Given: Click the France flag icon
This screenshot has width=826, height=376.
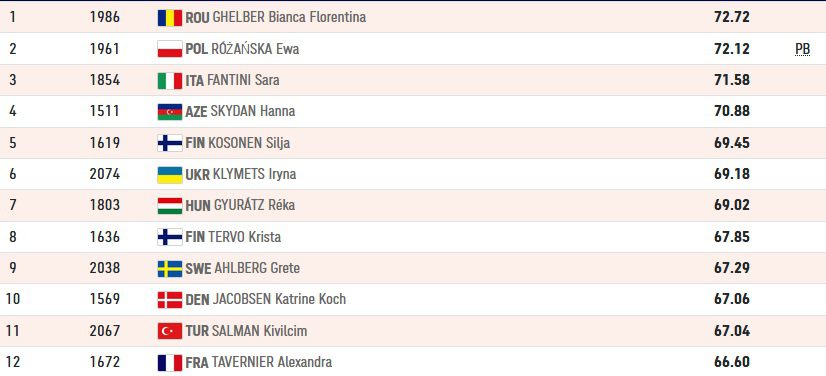Looking at the screenshot, I should click(170, 362).
